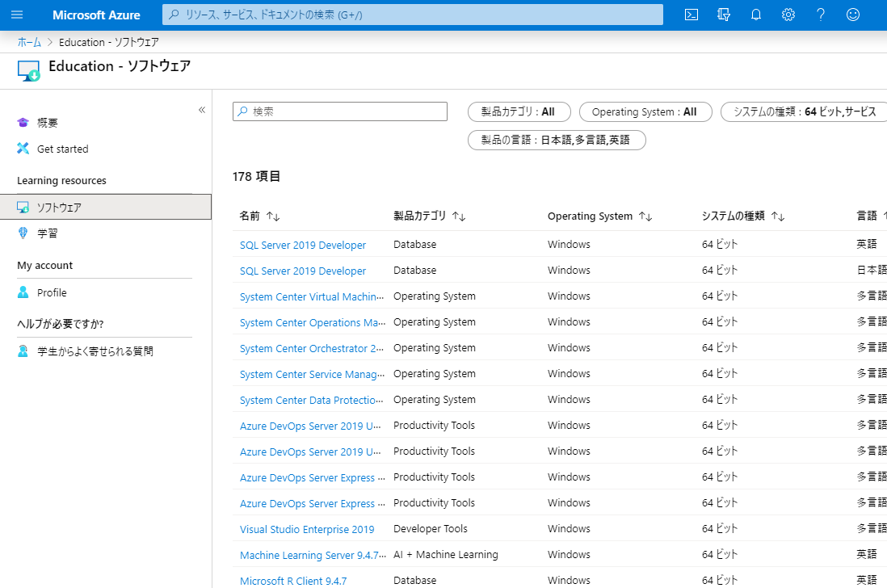Sort by 名前 column
Viewport: 887px width, 588px height.
click(259, 216)
